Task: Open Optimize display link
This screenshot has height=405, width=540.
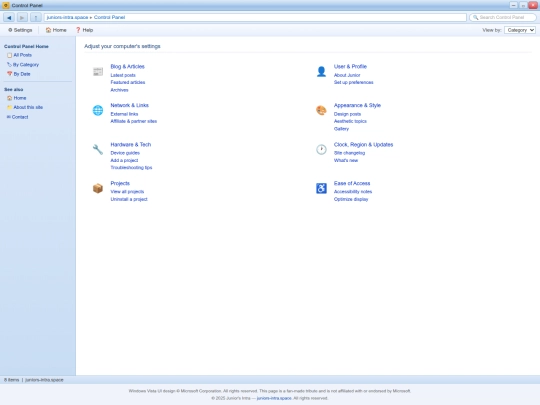Action: pos(351,199)
